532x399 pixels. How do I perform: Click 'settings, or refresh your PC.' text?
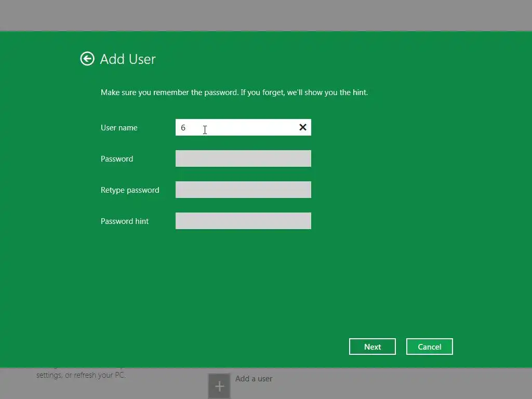81,375
